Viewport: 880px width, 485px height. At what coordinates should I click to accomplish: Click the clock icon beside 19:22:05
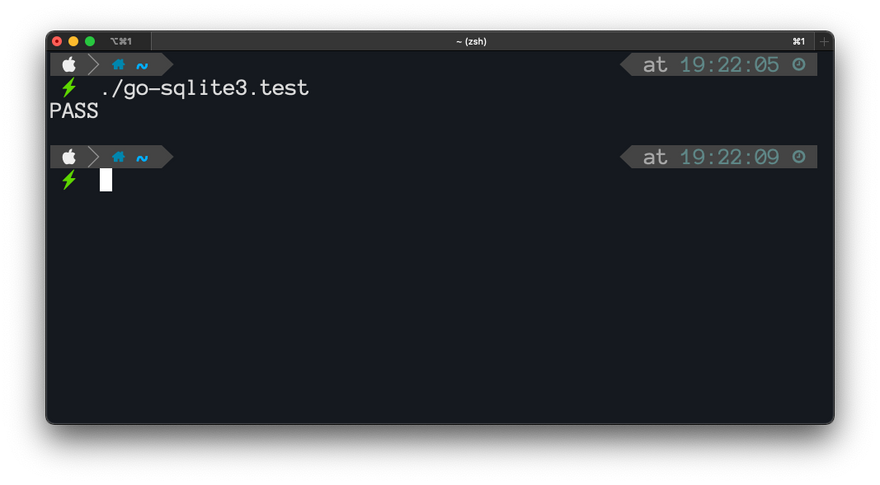[x=798, y=65]
